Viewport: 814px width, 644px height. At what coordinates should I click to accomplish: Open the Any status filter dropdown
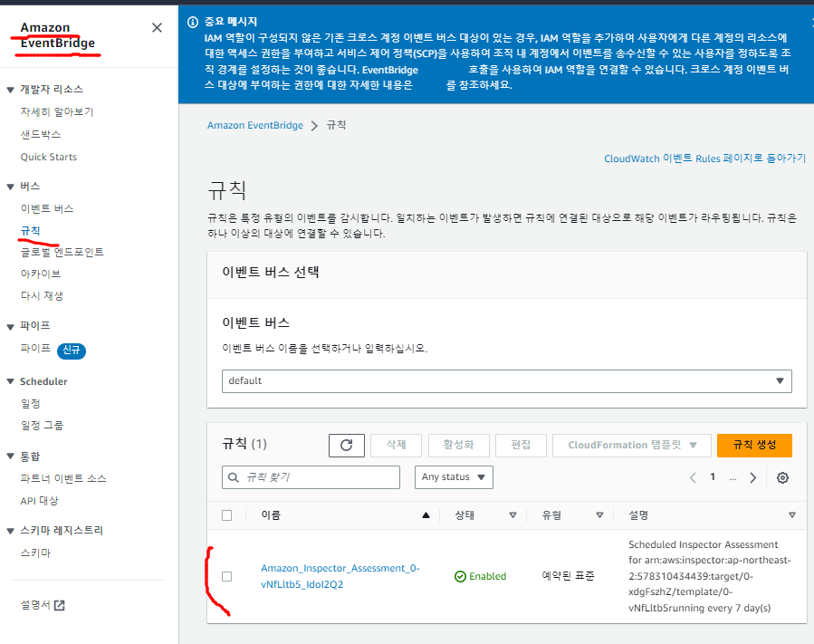tap(454, 477)
